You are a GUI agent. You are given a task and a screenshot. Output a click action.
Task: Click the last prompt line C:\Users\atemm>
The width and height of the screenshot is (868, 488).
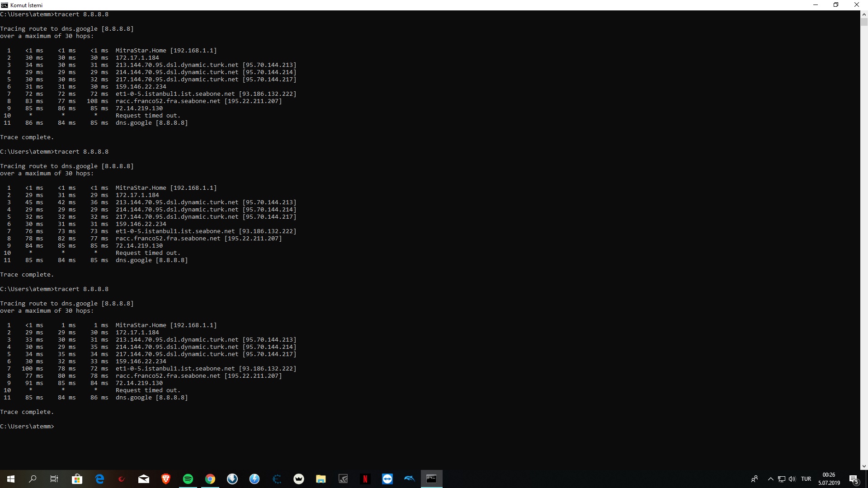coord(27,427)
